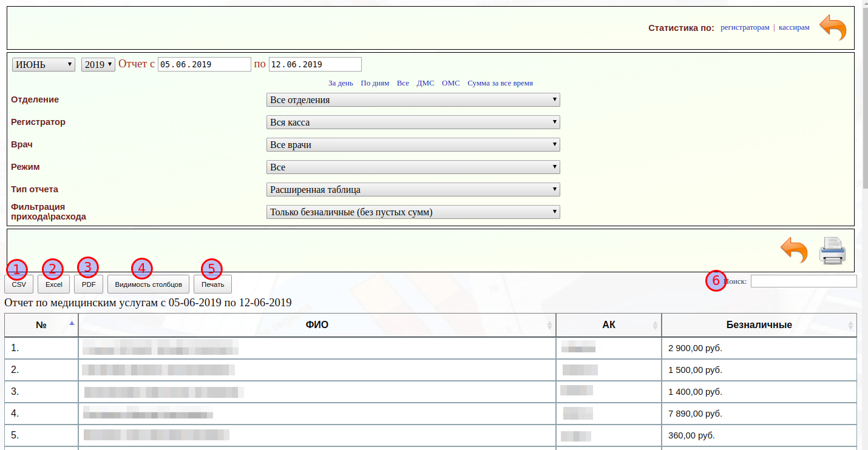Image resolution: width=868 pixels, height=450 pixels.
Task: Open statistics by регистраторам
Action: tap(745, 27)
